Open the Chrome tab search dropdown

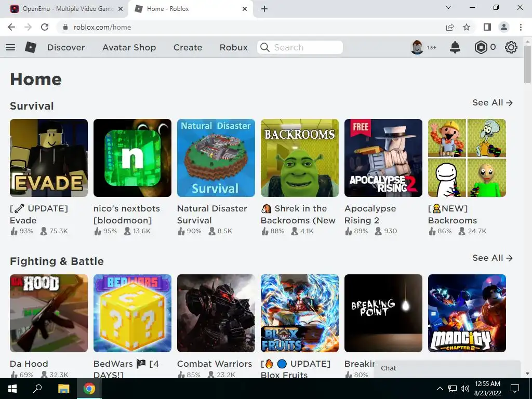(448, 7)
